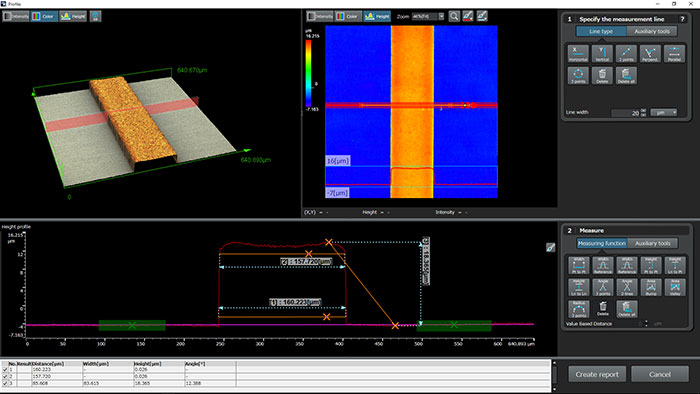Uncheck measurement result row 2 checkbox
The height and width of the screenshot is (394, 700).
tap(5, 376)
